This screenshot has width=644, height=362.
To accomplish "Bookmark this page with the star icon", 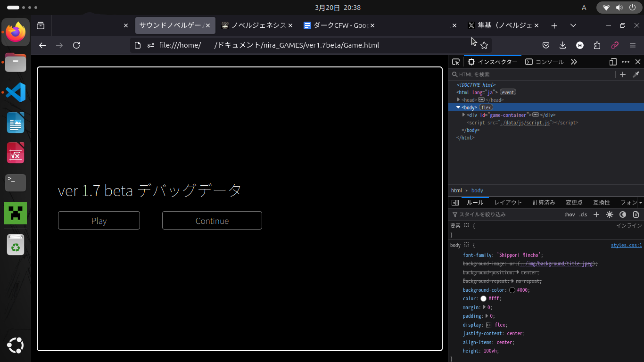I will [x=484, y=45].
